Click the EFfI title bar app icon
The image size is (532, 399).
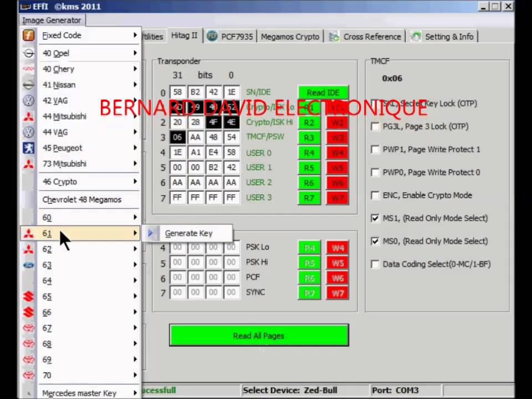click(x=25, y=7)
